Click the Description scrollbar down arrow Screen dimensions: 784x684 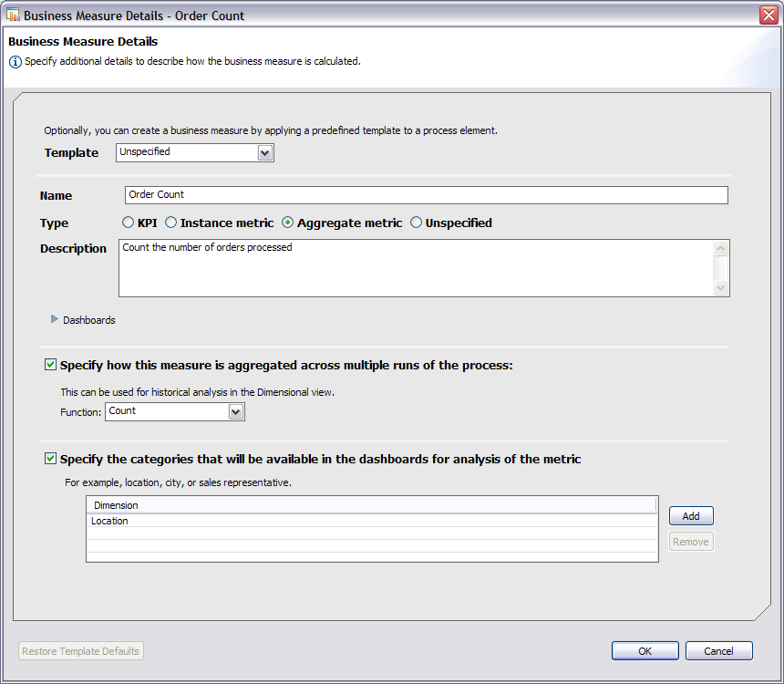(x=720, y=287)
